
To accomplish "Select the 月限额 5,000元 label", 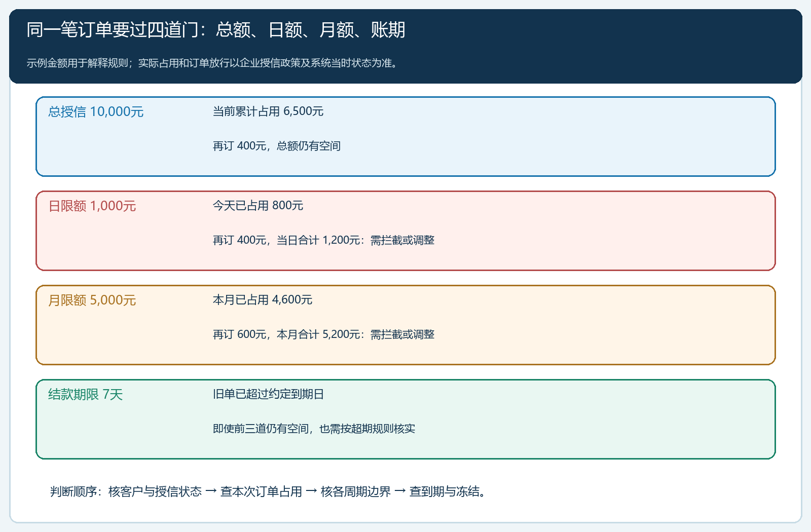I will 92,300.
